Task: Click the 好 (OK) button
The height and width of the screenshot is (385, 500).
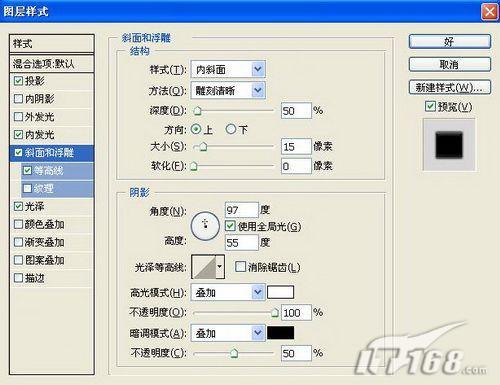Action: [450, 42]
